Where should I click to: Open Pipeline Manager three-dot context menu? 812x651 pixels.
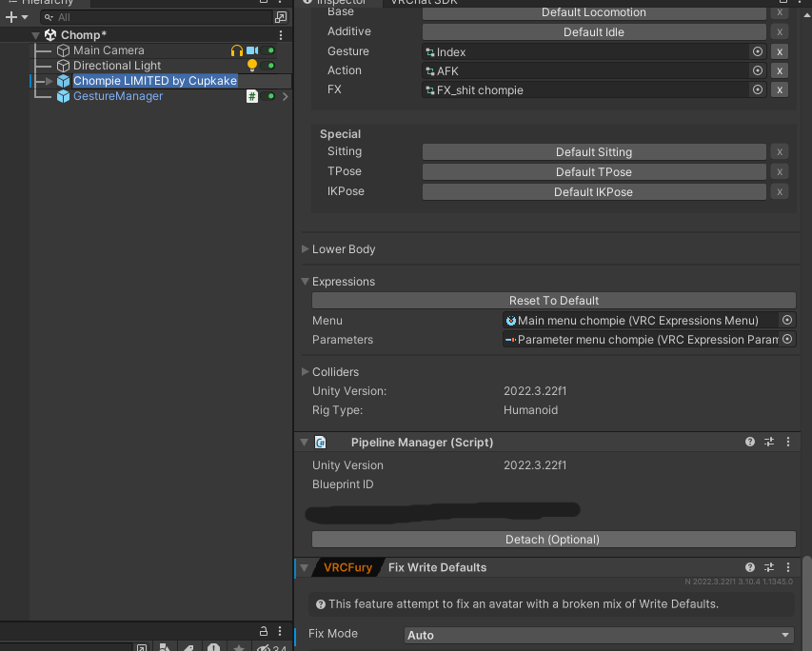pyautogui.click(x=788, y=442)
